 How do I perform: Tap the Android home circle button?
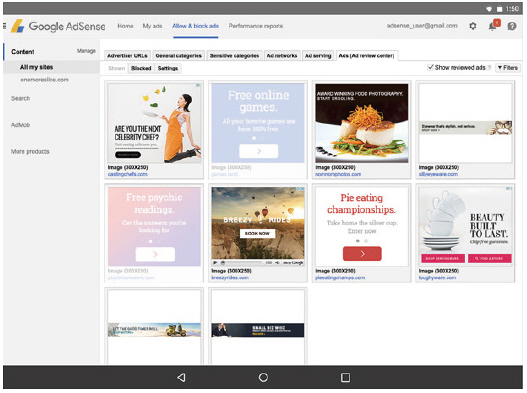coord(264,378)
